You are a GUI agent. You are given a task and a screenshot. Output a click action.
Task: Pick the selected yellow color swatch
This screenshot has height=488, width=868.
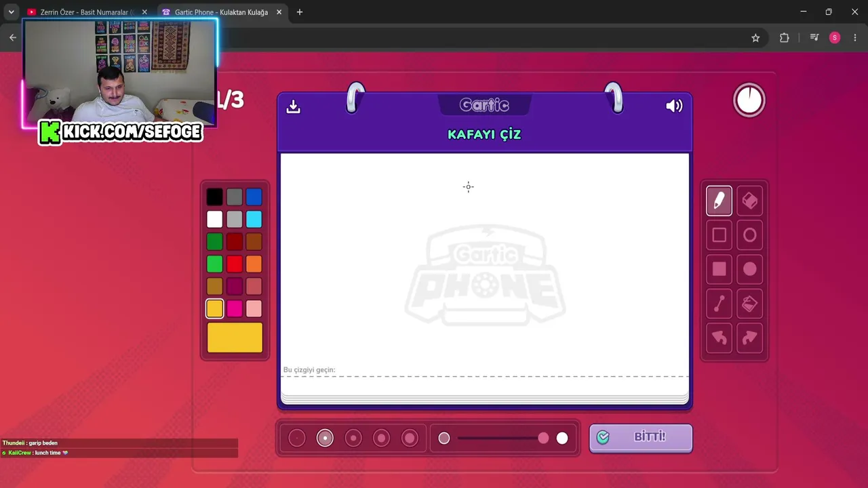(x=214, y=309)
